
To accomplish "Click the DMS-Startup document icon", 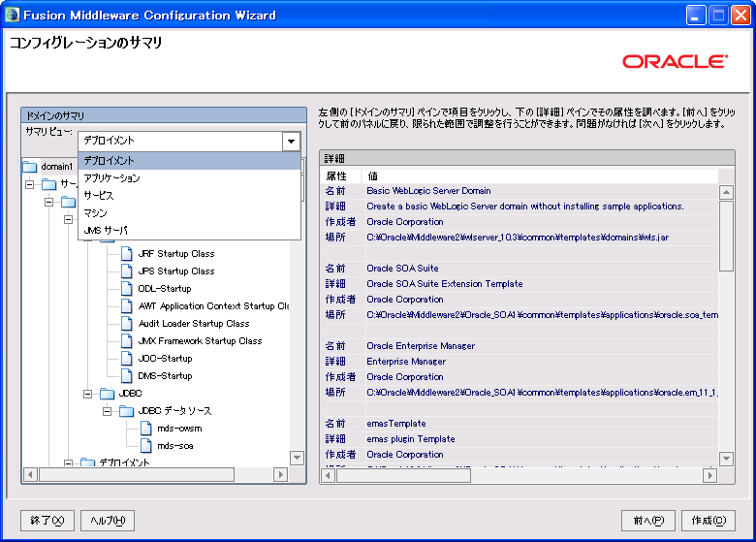I will pos(127,375).
